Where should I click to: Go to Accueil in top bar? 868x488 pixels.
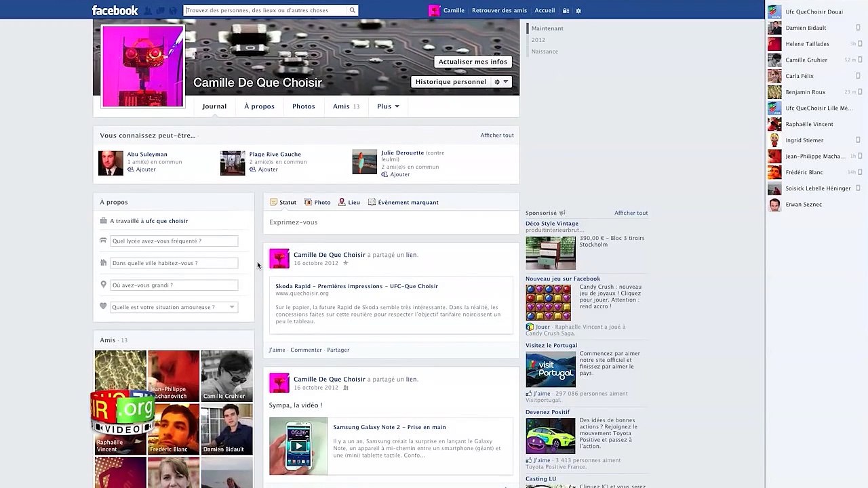click(545, 11)
